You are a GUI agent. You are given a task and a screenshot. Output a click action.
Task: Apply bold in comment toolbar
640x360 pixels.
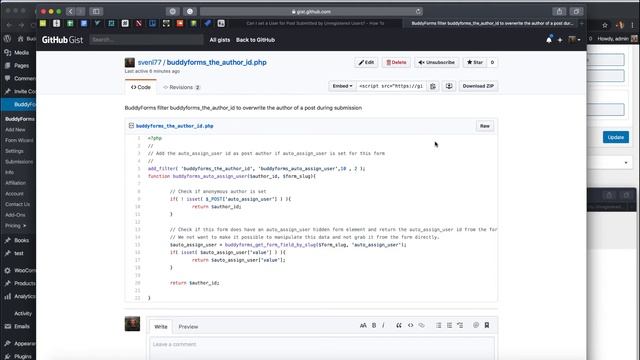tap(374, 325)
